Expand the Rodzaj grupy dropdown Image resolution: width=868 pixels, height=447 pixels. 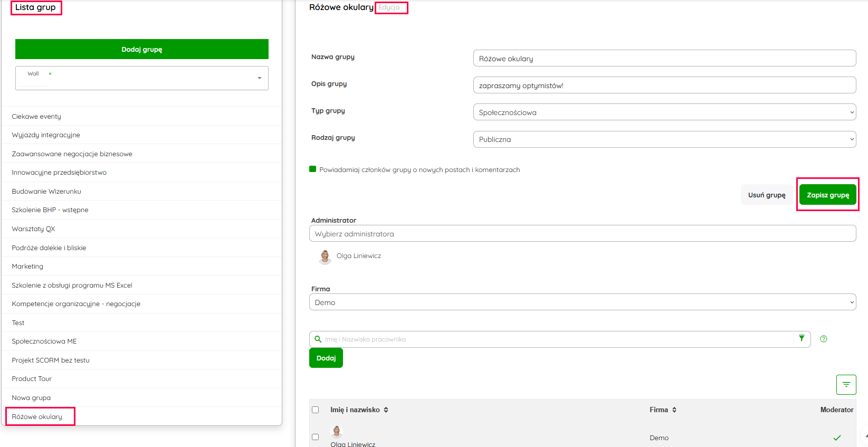point(664,139)
